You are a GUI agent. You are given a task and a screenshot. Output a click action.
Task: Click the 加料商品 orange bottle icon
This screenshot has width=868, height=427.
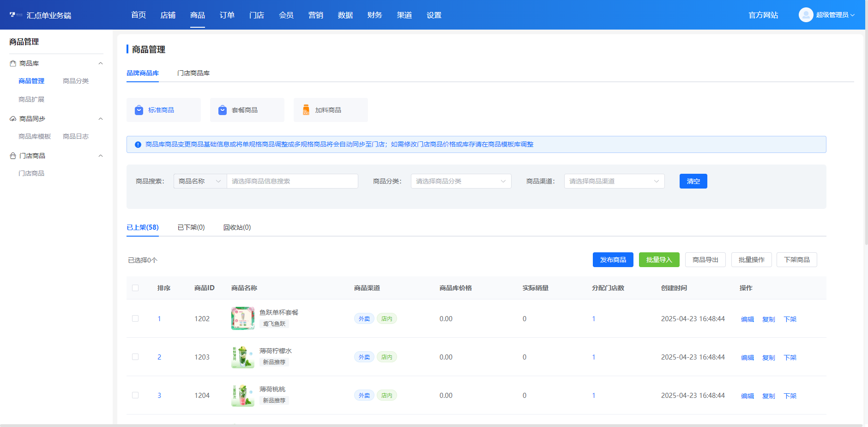click(x=306, y=110)
